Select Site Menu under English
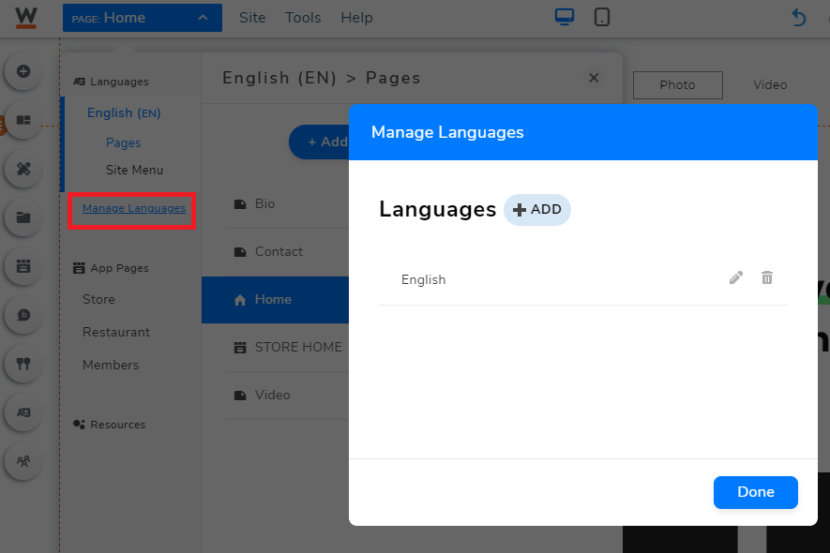This screenshot has height=553, width=830. [134, 170]
